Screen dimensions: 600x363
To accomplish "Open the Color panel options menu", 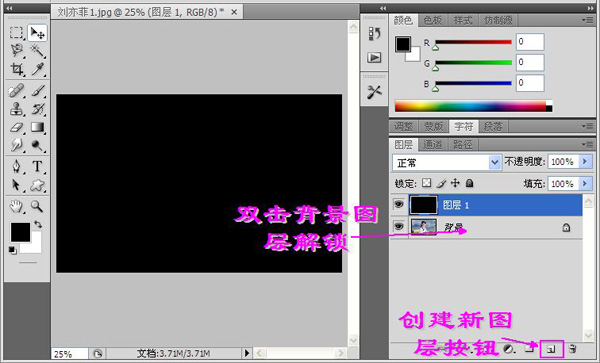I will click(587, 20).
